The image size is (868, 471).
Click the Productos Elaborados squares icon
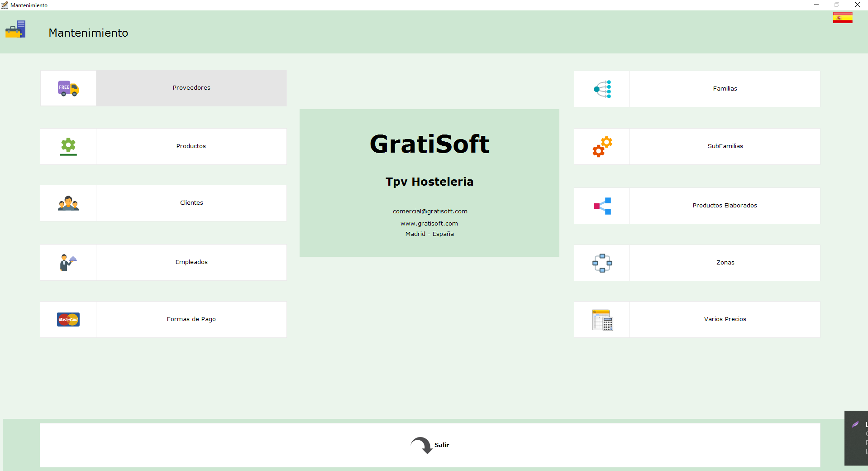tap(602, 206)
